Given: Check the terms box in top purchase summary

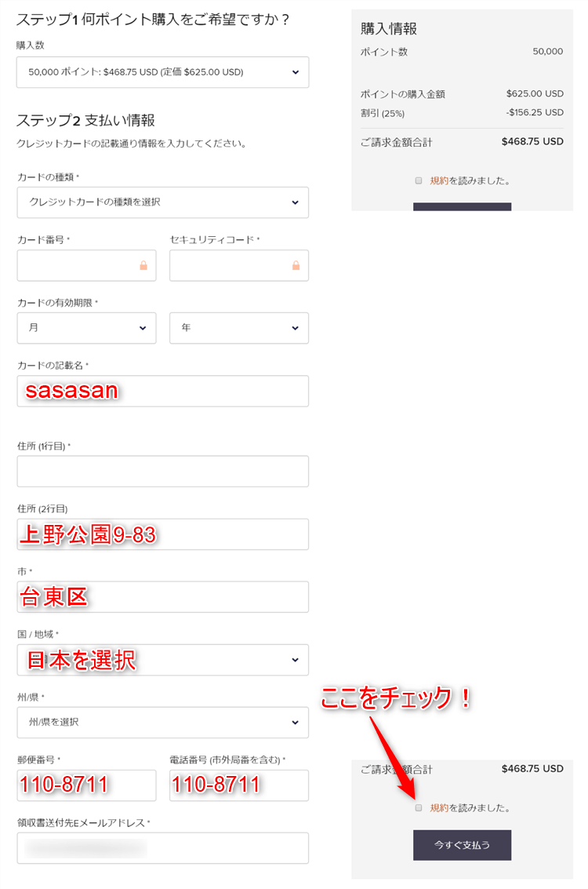Looking at the screenshot, I should pyautogui.click(x=419, y=180).
